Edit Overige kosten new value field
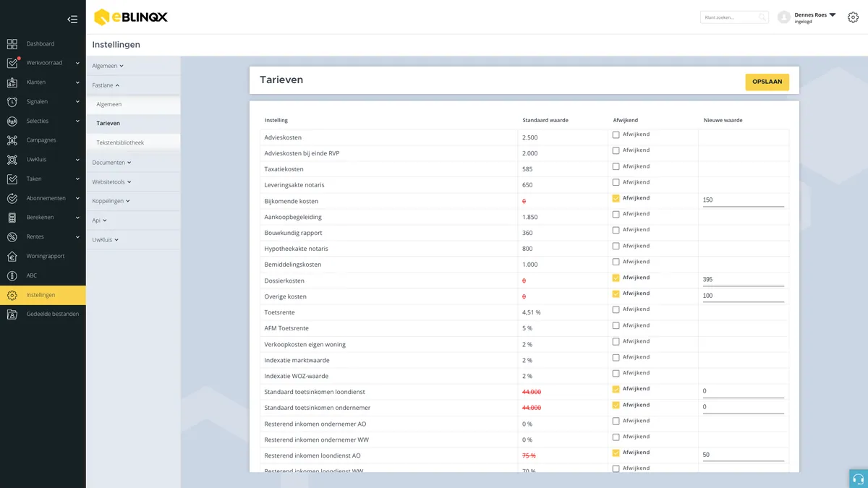The width and height of the screenshot is (868, 488). [x=744, y=296]
